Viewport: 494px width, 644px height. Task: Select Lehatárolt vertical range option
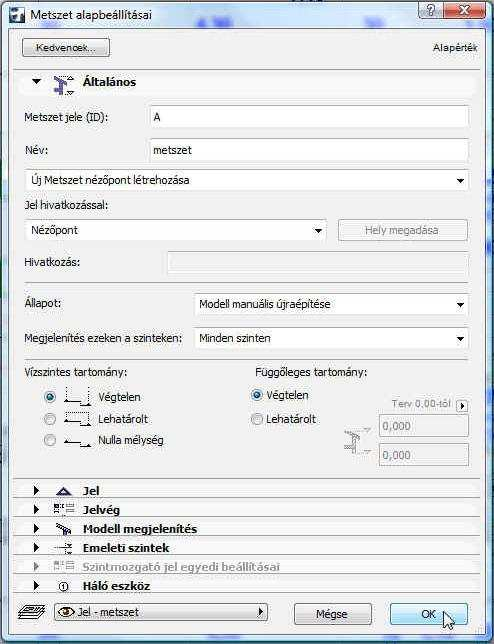(257, 419)
